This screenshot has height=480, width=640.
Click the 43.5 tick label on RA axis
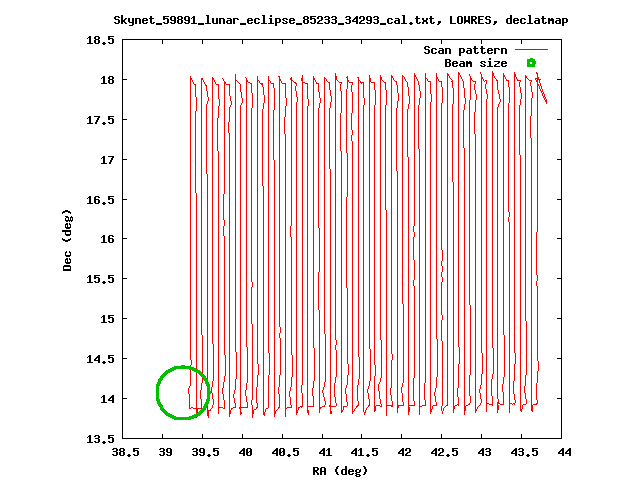click(x=524, y=452)
